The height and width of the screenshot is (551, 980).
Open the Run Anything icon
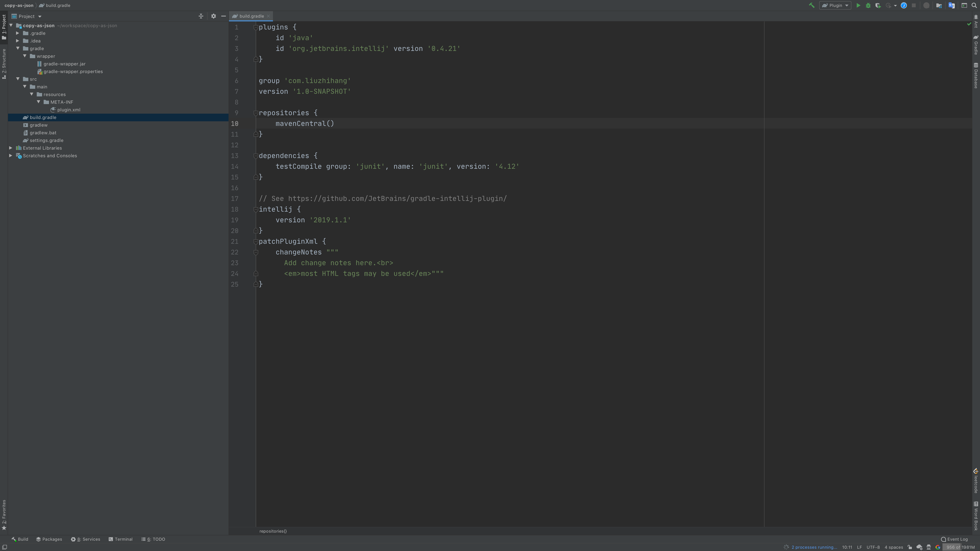pos(964,5)
